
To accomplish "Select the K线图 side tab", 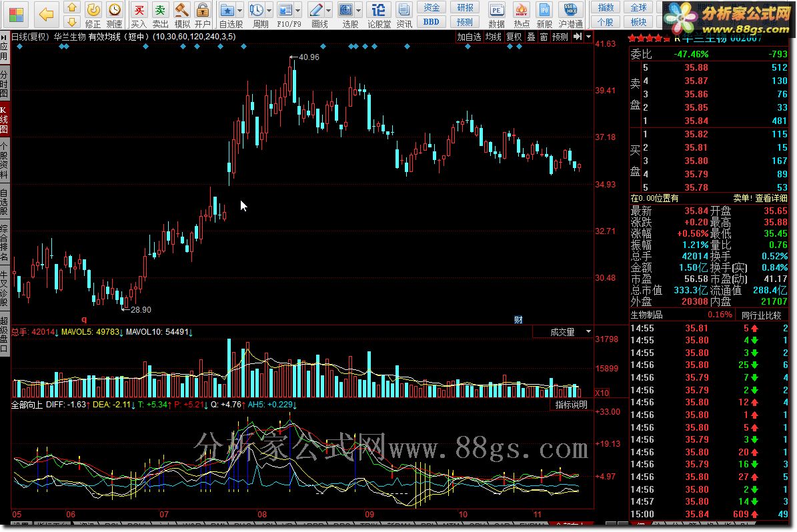I will (x=4, y=119).
